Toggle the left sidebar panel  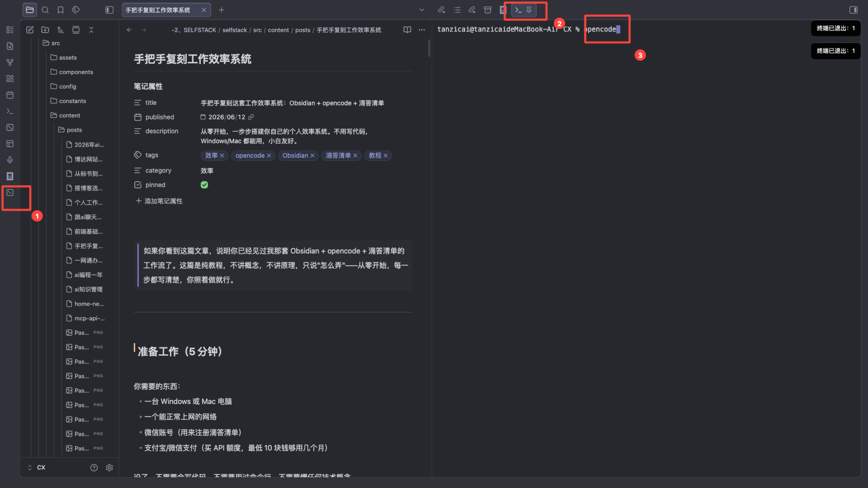pos(109,10)
